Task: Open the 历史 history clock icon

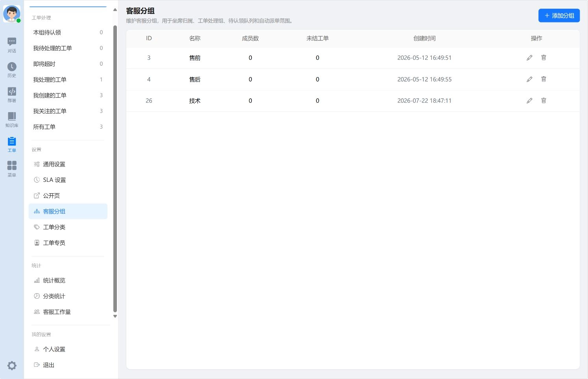Action: coord(12,67)
